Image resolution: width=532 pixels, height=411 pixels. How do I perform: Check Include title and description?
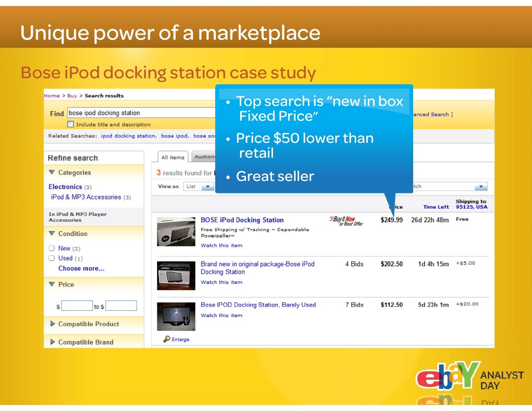(x=71, y=124)
